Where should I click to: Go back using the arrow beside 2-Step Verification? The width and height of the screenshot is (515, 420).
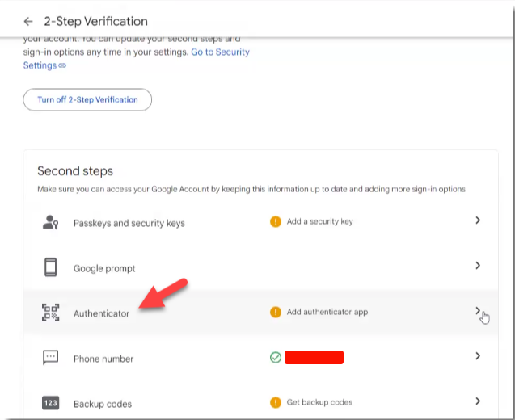[28, 21]
